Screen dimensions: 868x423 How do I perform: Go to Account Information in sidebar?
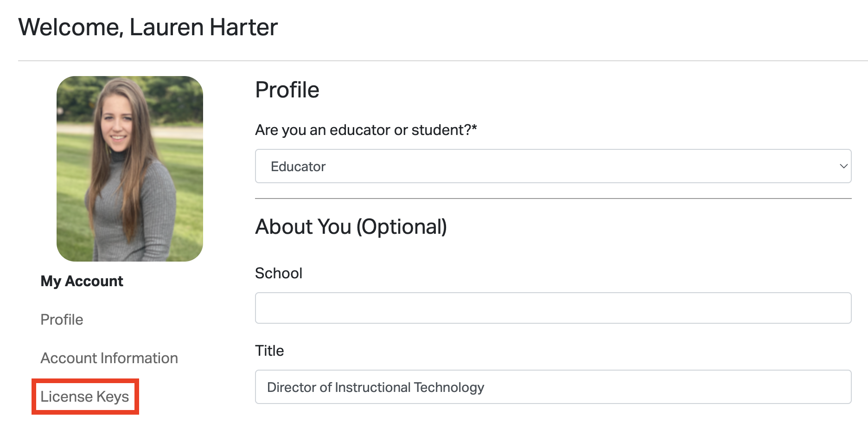[x=109, y=358]
